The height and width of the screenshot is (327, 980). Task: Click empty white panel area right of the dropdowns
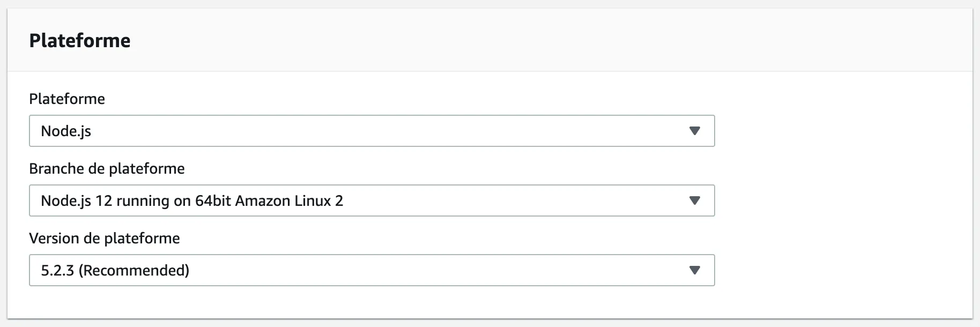(842, 200)
